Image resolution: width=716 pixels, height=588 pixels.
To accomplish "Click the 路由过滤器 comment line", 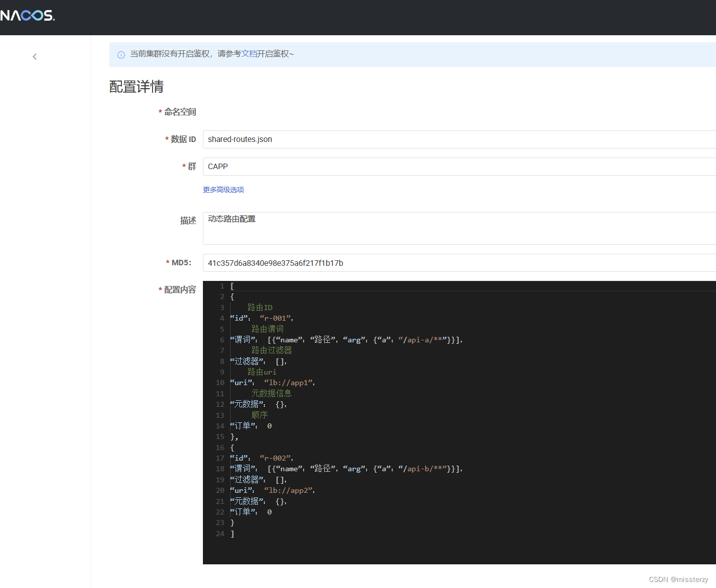I will point(271,350).
